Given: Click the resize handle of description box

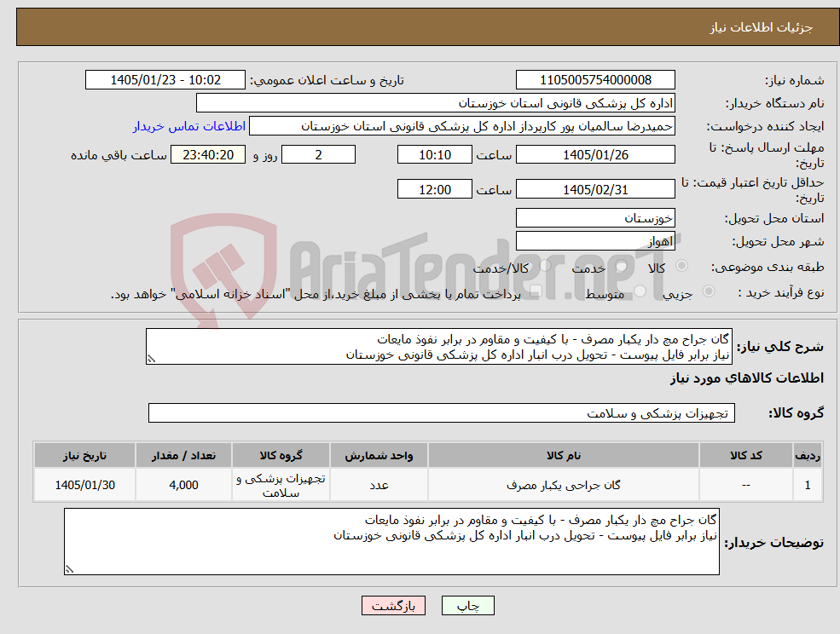Looking at the screenshot, I should 151,360.
